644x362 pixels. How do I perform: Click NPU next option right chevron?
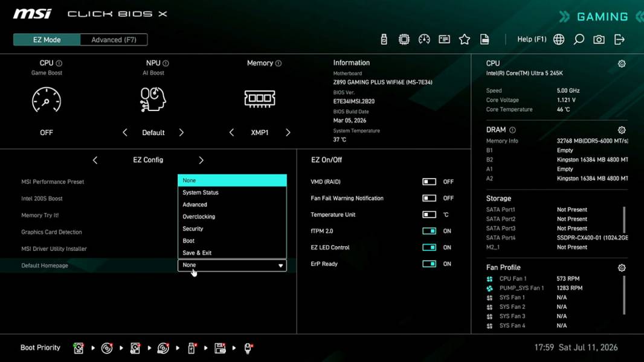[x=181, y=132]
